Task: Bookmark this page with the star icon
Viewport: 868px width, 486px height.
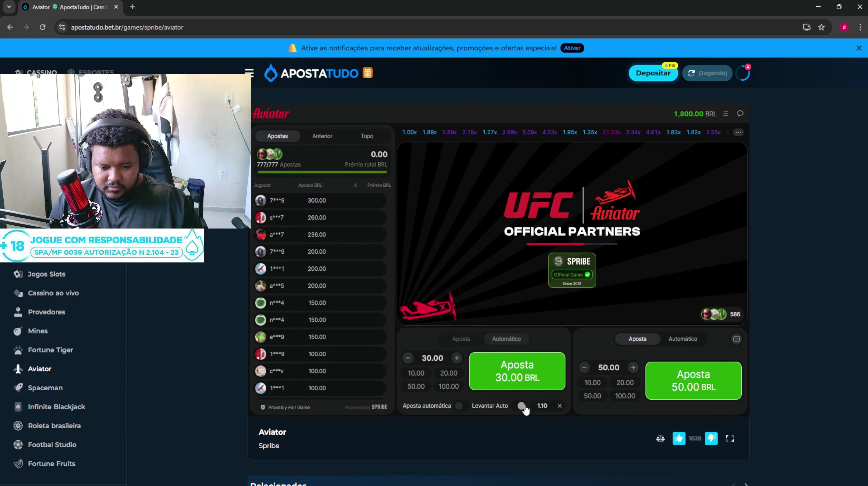Action: (821, 27)
